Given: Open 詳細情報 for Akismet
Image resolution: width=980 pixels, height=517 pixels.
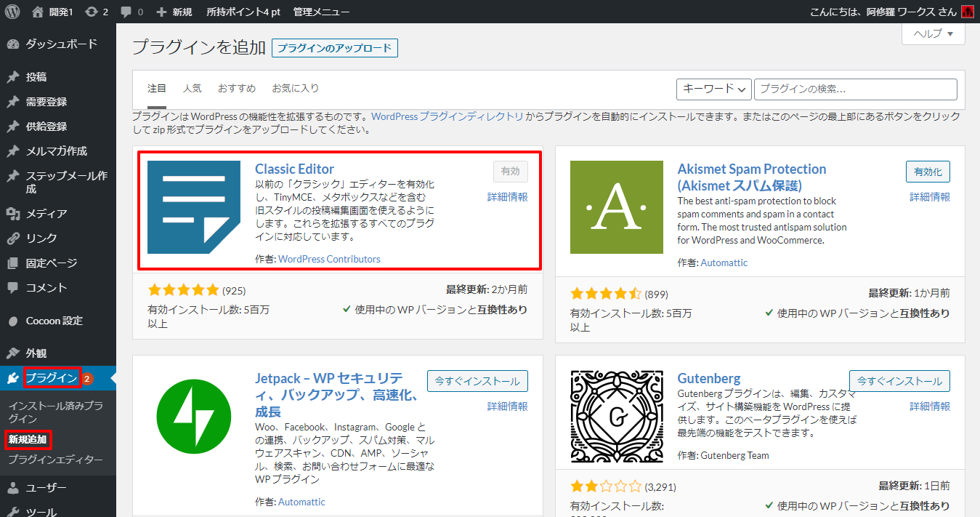Looking at the screenshot, I should click(x=930, y=197).
